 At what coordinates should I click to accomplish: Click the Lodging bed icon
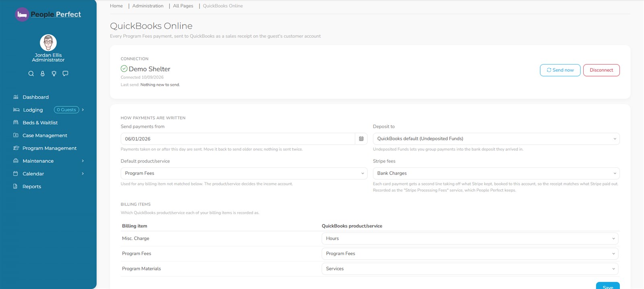coord(16,110)
